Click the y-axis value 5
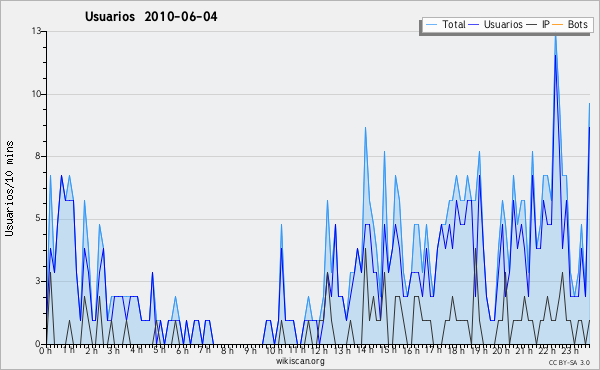Screen dimensions: 600x370 pyautogui.click(x=39, y=219)
